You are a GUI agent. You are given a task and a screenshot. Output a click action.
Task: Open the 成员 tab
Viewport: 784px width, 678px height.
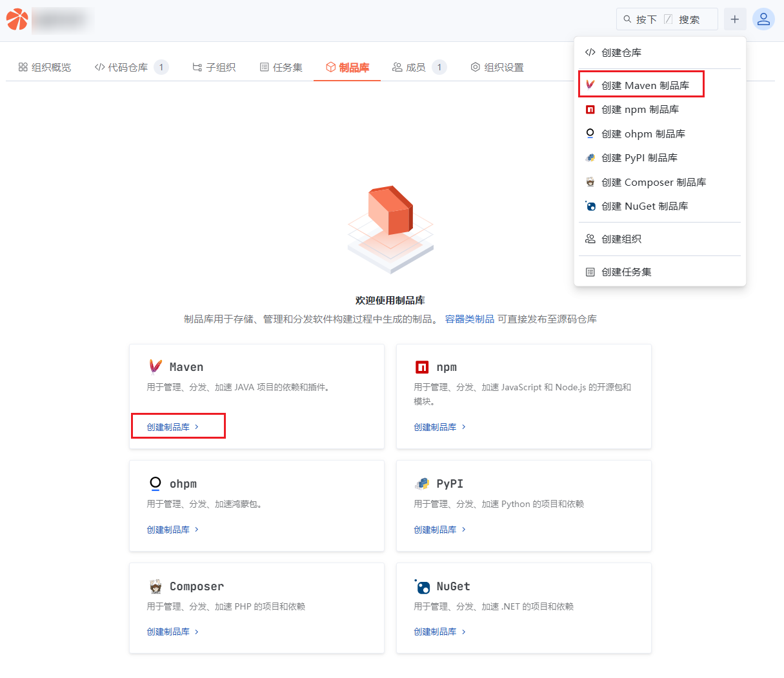click(419, 67)
